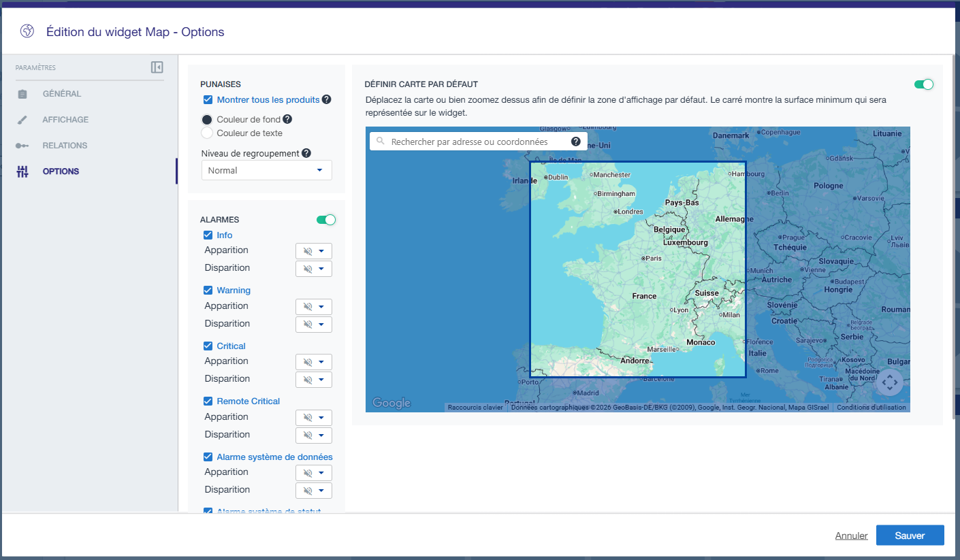Toggle the Remote Critical checkbox
The height and width of the screenshot is (560, 960).
[208, 401]
